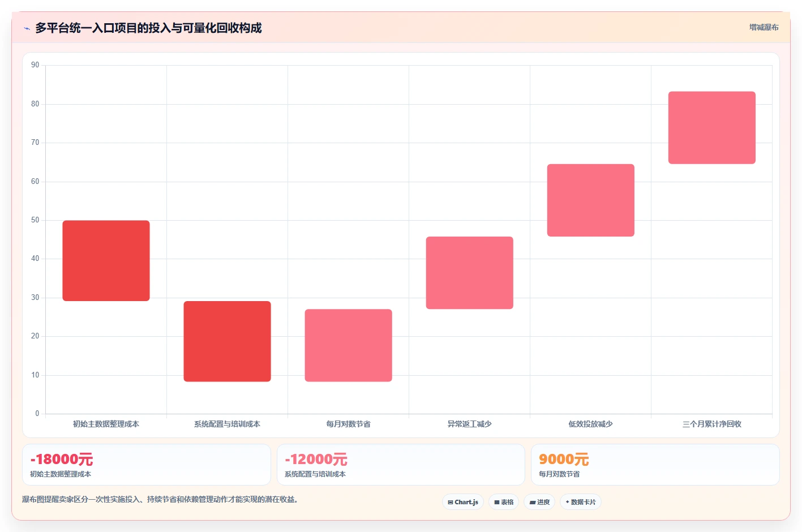Click the x-axis label 三个月累计净回收
This screenshot has width=802, height=532.
[711, 424]
